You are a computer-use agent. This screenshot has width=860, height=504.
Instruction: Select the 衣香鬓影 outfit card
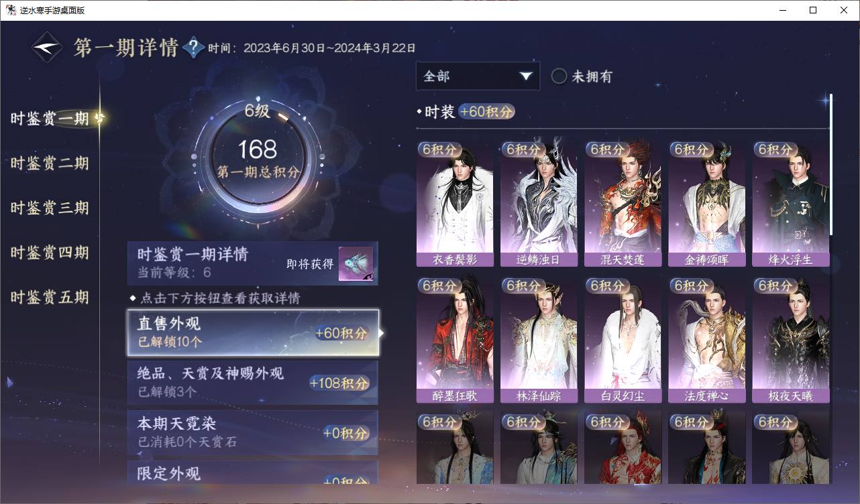coord(455,204)
